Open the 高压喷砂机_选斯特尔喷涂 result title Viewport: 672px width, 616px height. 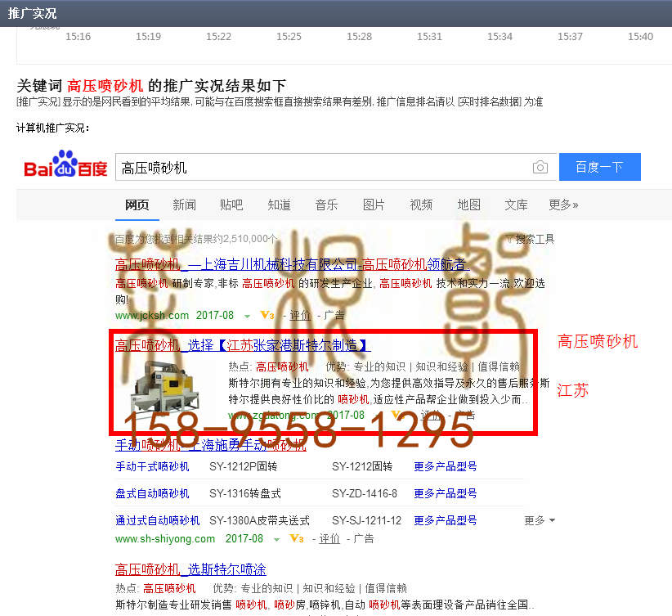pos(190,569)
